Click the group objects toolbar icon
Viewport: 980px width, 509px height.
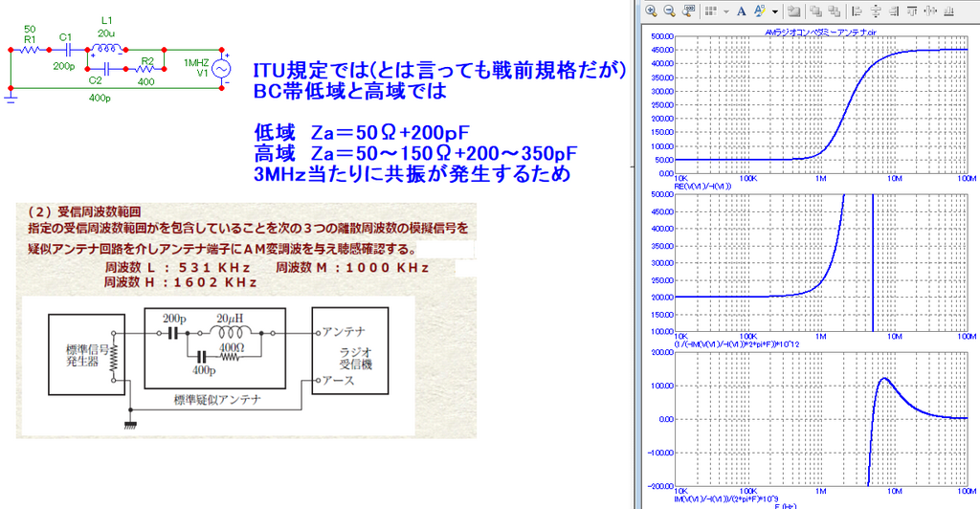pos(794,11)
